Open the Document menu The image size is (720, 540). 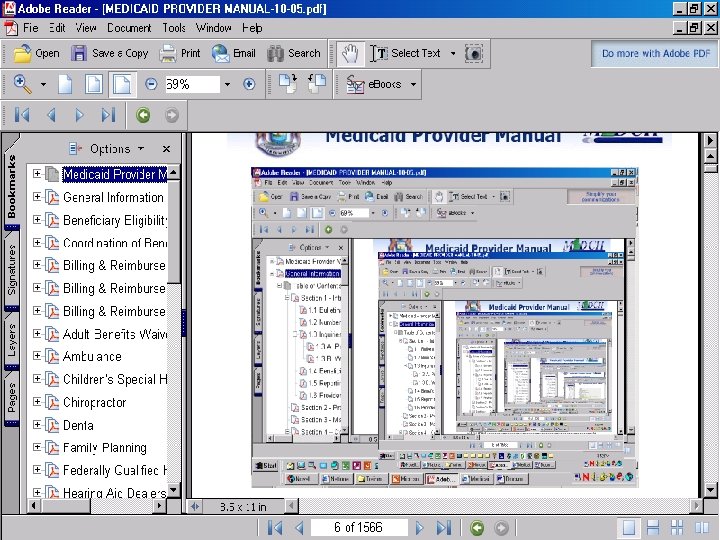(129, 28)
